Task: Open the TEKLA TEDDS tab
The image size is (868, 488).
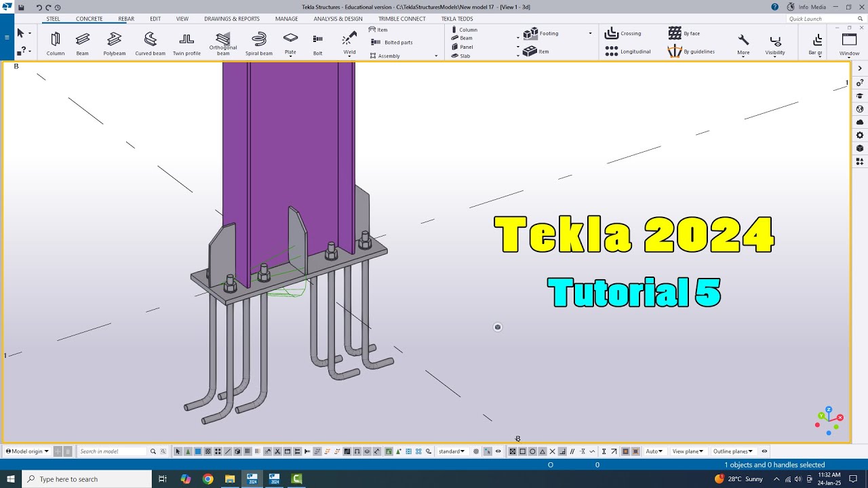Action: point(457,19)
